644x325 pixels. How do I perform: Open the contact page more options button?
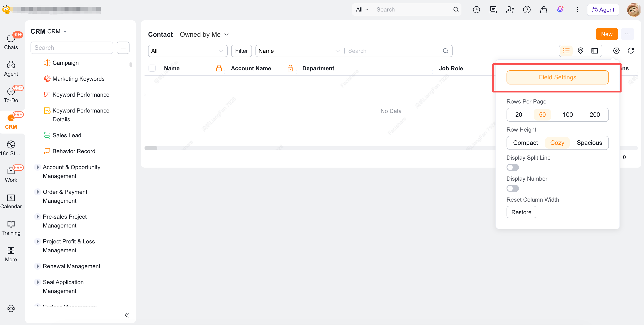[627, 34]
